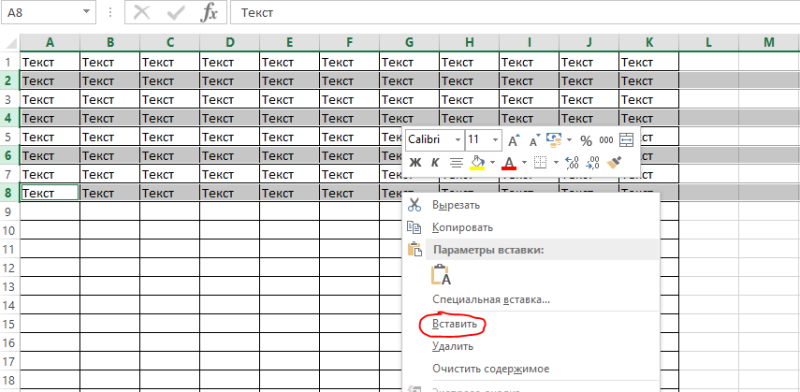Activate Format Painter brush
The height and width of the screenshot is (392, 800).
pyautogui.click(x=614, y=163)
